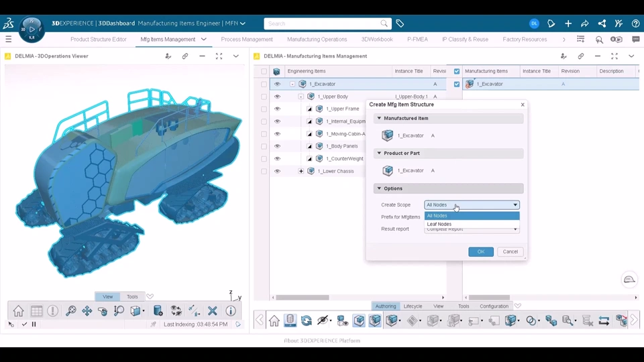The height and width of the screenshot is (362, 644).
Task: Click the grid table icon in viewer toolbar
Action: point(36,310)
